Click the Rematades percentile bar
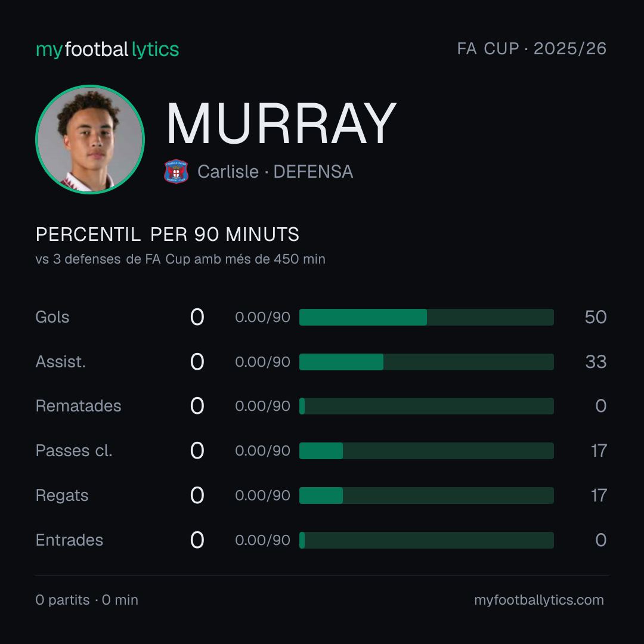The height and width of the screenshot is (644, 644). pos(426,406)
